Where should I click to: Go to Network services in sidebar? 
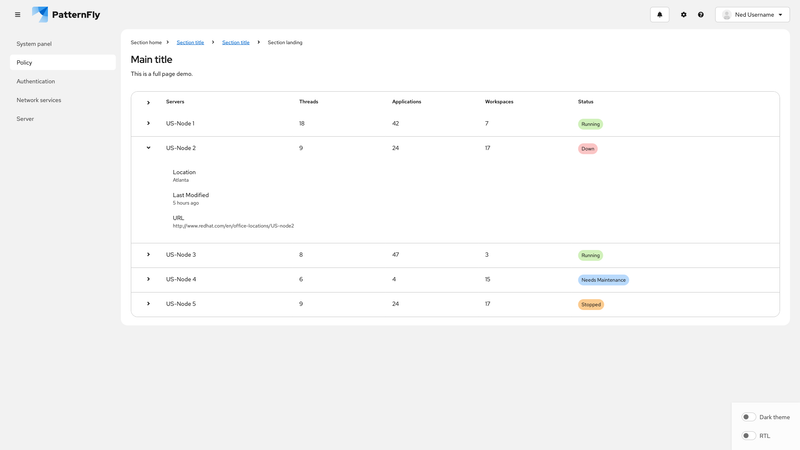(39, 100)
